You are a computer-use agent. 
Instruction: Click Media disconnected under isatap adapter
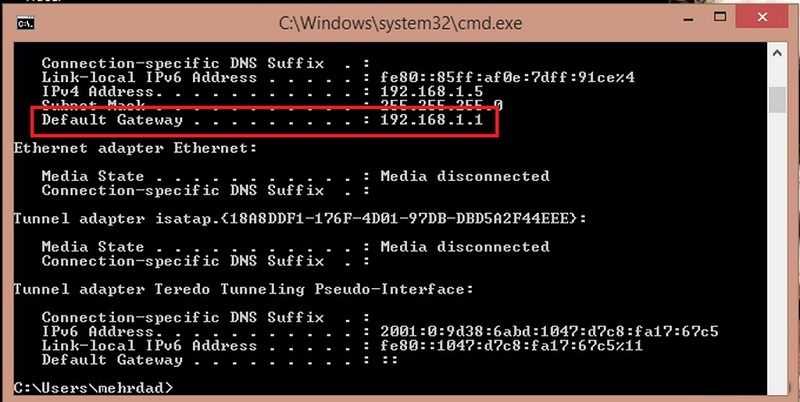point(465,247)
